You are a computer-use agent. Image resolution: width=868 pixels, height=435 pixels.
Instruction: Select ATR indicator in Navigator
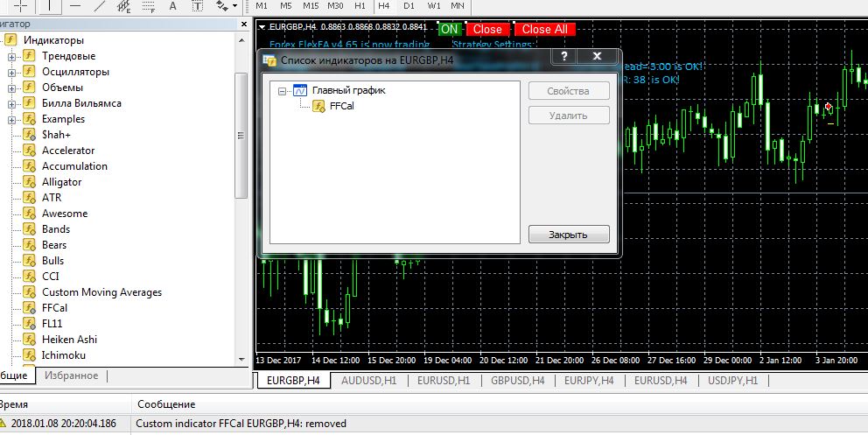[x=52, y=198]
